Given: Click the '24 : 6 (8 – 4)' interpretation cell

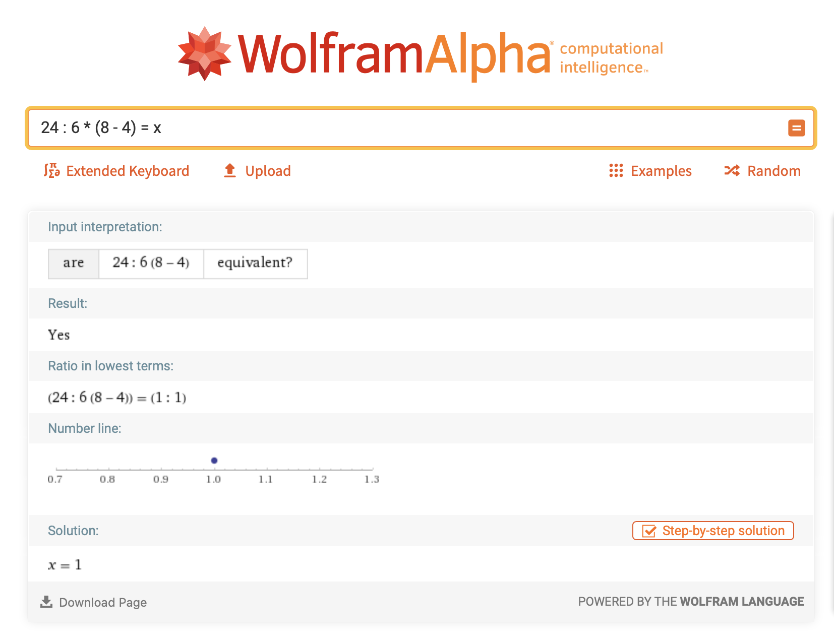Looking at the screenshot, I should (151, 264).
